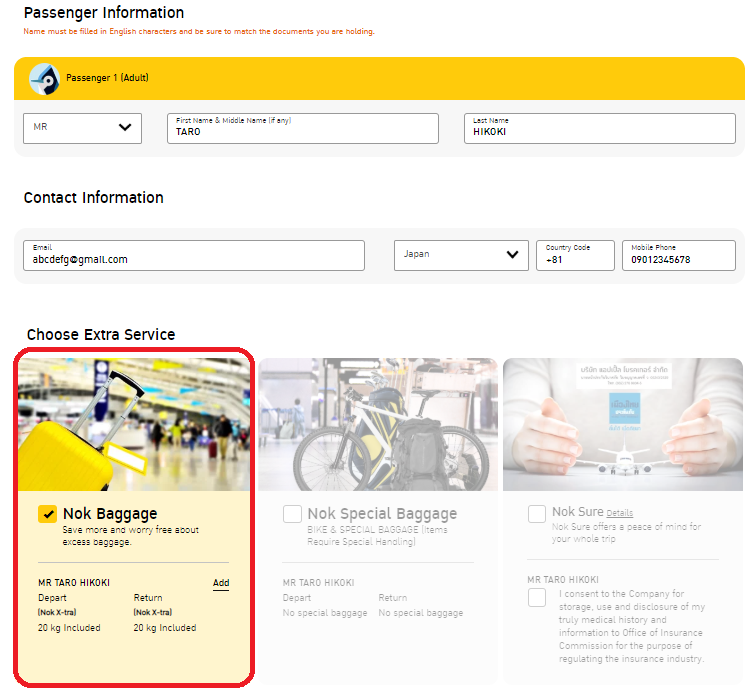
Task: Click the First Name field containing TARO
Action: pyautogui.click(x=303, y=128)
